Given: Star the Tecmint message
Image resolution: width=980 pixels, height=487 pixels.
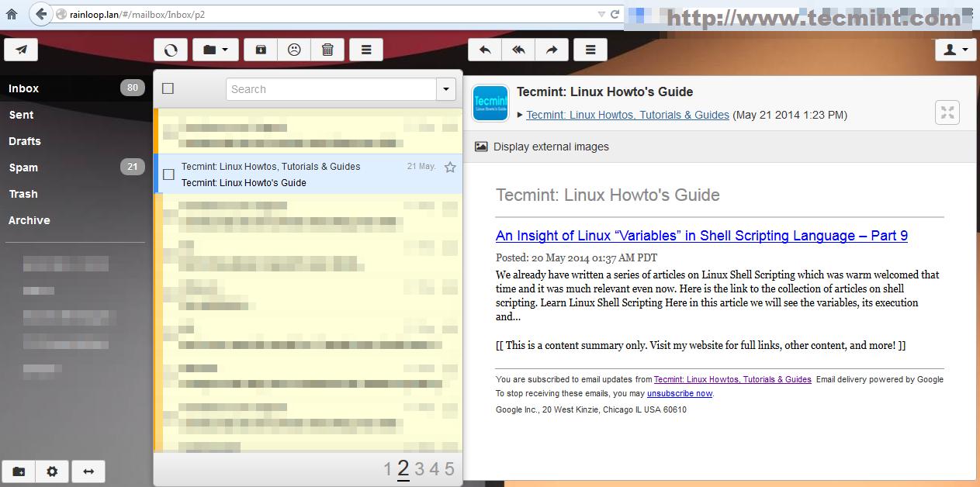Looking at the screenshot, I should pos(449,167).
